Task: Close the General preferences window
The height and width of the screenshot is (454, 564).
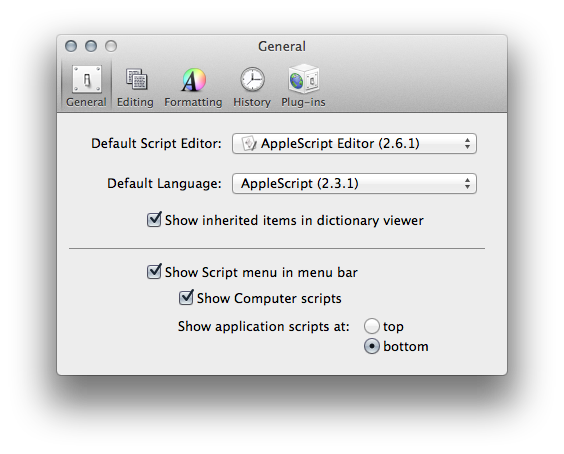Action: point(71,46)
